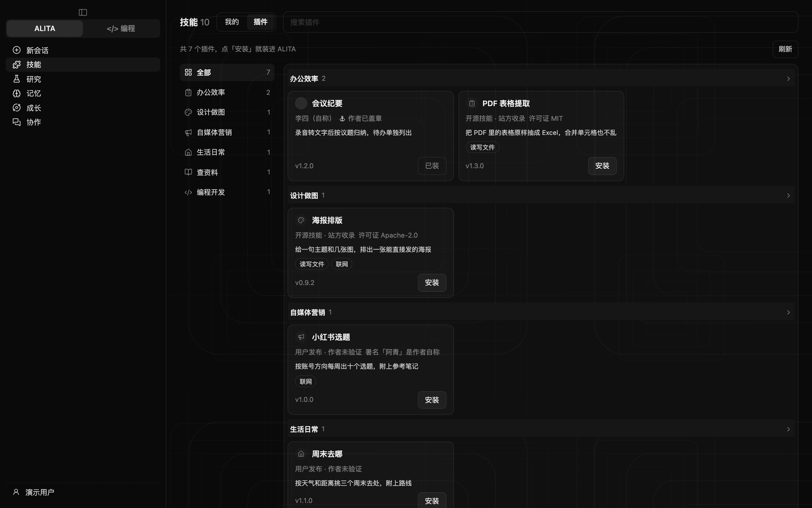Click the 生活日常 house icon in category list
The image size is (812, 508).
[x=188, y=152]
